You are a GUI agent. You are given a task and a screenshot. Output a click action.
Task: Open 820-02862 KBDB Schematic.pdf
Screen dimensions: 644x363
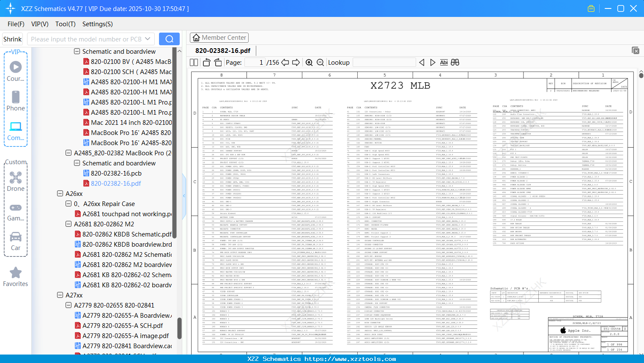click(123, 234)
